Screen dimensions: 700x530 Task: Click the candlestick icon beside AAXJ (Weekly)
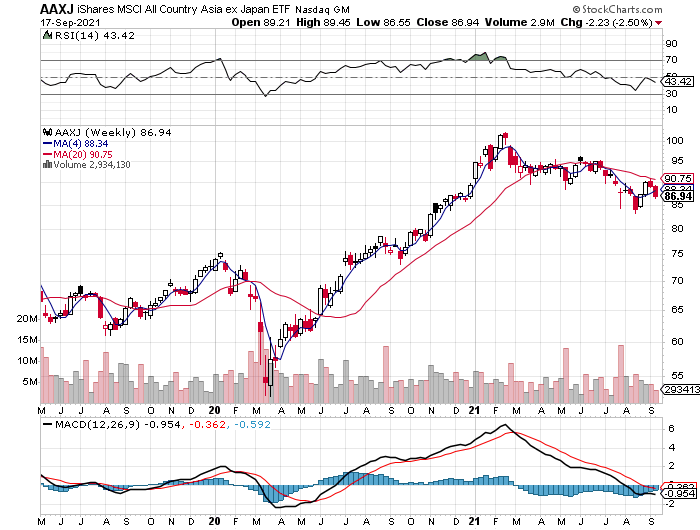click(x=47, y=132)
